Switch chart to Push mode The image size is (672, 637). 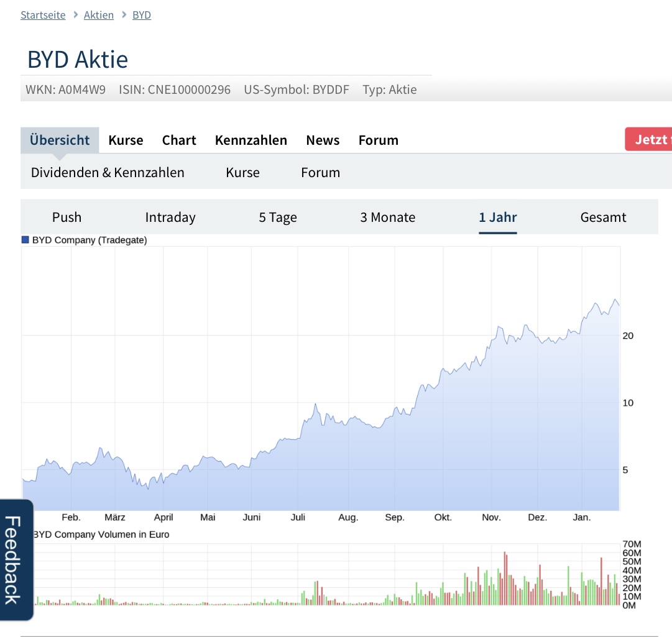pos(67,217)
